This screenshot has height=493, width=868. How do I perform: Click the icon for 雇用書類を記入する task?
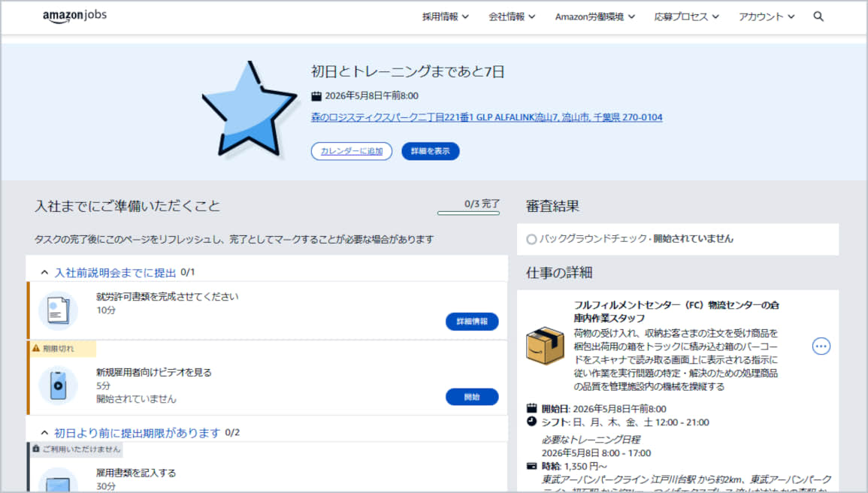(x=58, y=480)
